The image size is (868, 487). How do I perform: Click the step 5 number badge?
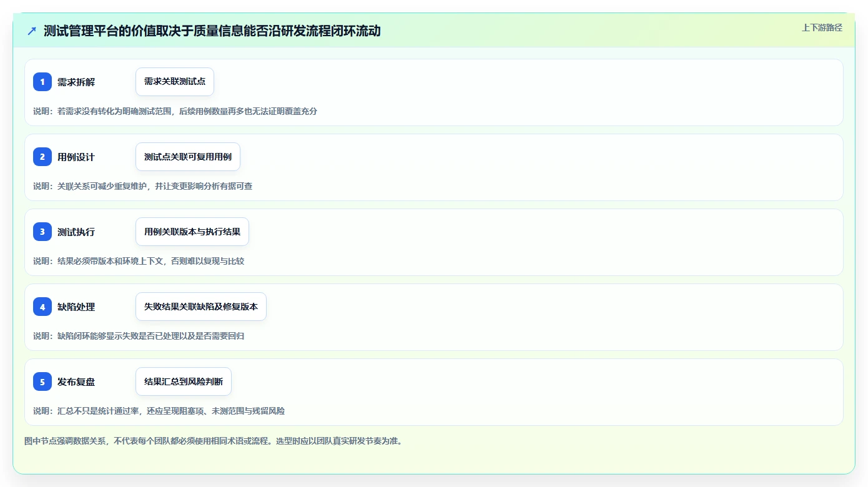42,381
